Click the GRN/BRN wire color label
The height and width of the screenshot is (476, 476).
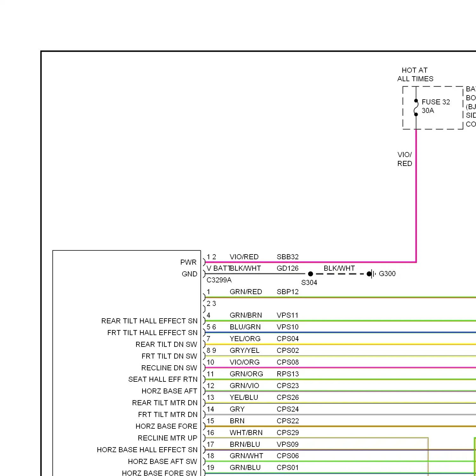click(246, 315)
